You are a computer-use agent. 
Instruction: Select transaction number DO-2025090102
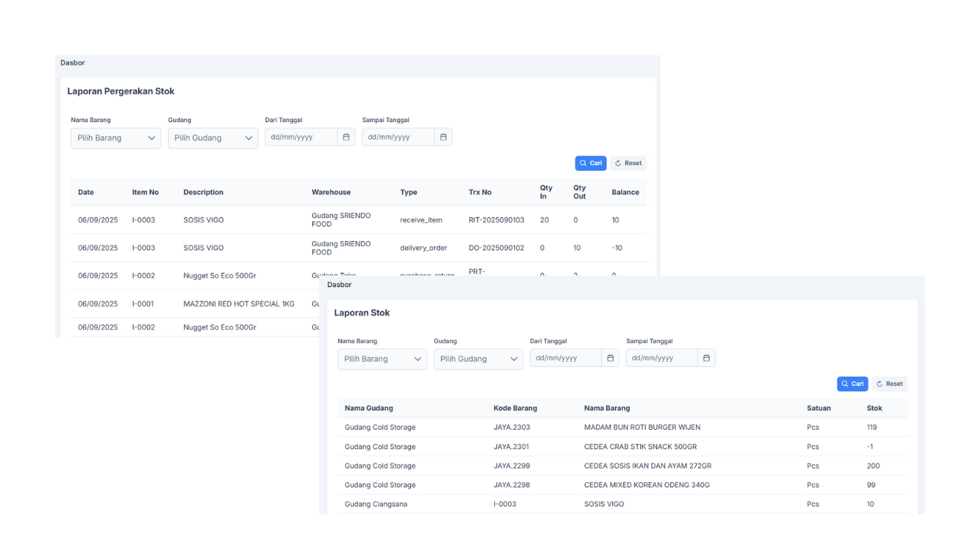496,248
